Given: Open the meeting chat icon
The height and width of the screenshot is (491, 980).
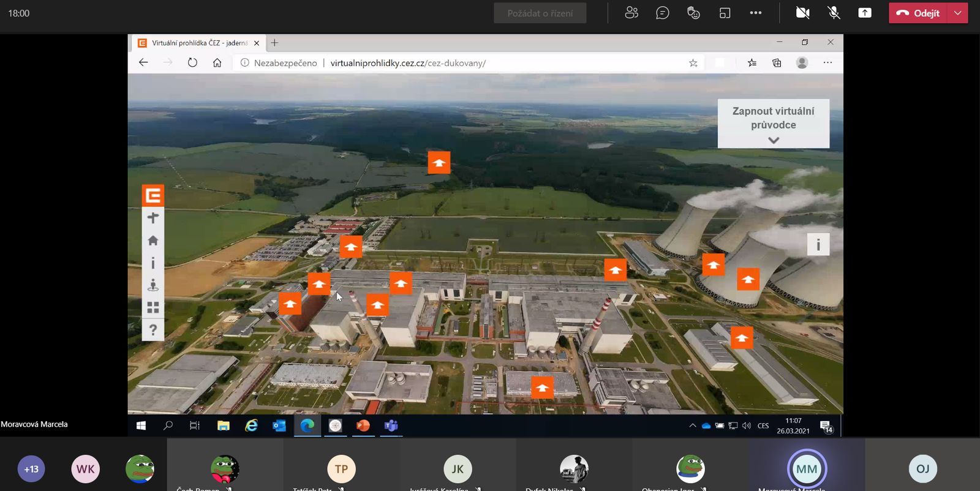Looking at the screenshot, I should coord(662,13).
